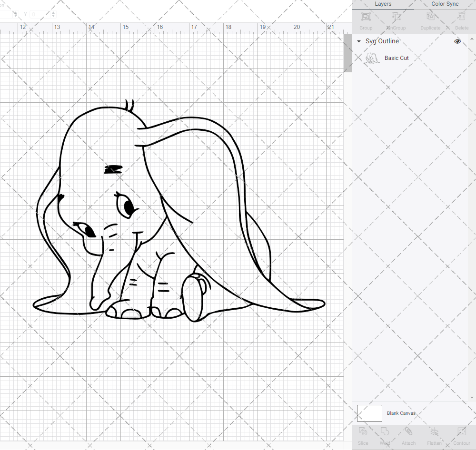Select the Layers tab

point(383,4)
